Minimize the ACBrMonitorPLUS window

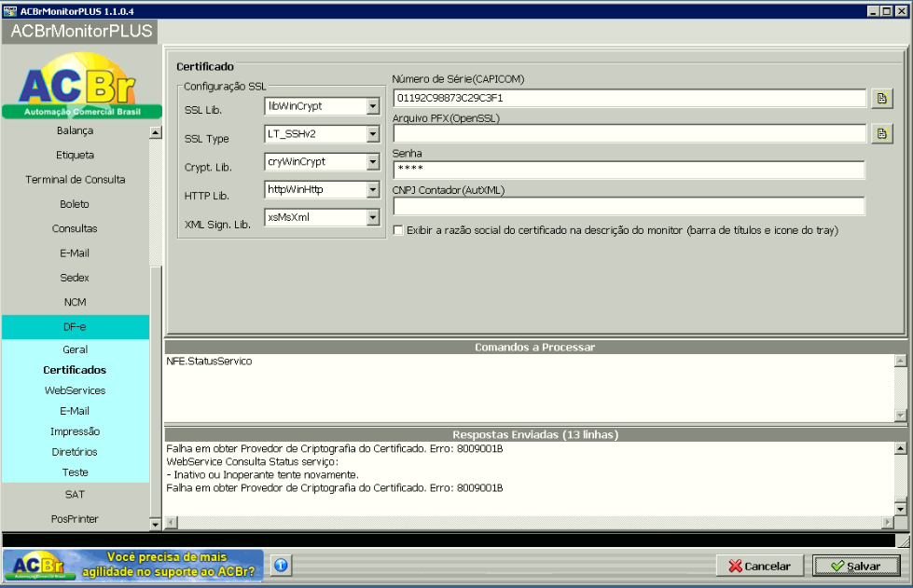click(873, 11)
